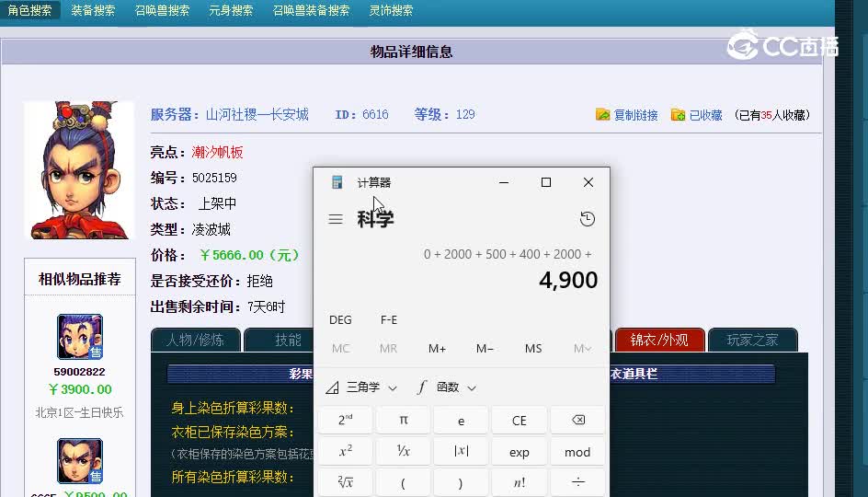This screenshot has width=868, height=497.
Task: Switch to the 玩家之家 tab
Action: click(x=752, y=340)
